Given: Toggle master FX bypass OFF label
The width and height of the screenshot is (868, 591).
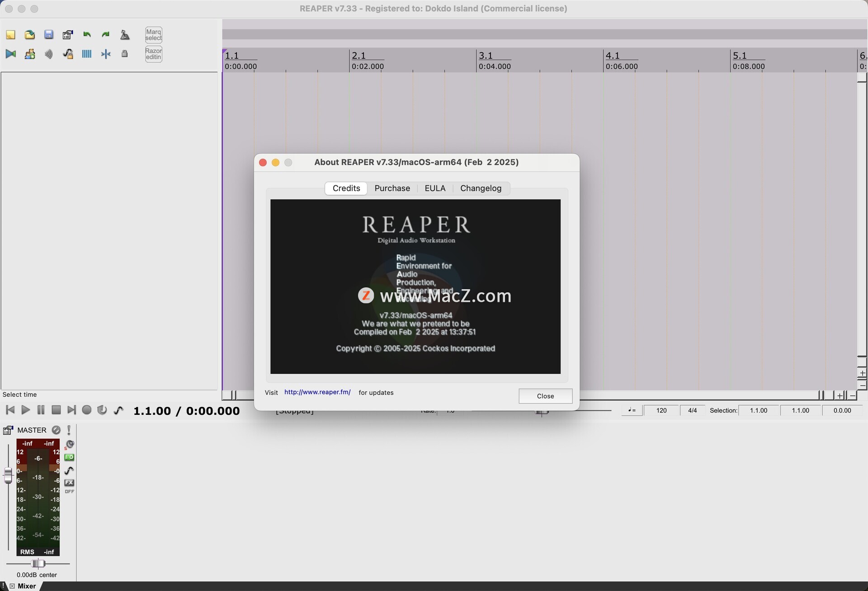Looking at the screenshot, I should (69, 492).
